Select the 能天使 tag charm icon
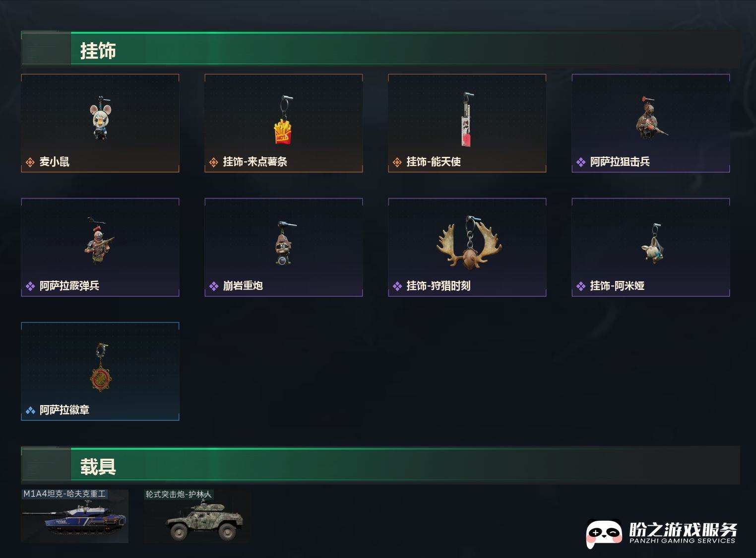The width and height of the screenshot is (756, 558). [467, 119]
